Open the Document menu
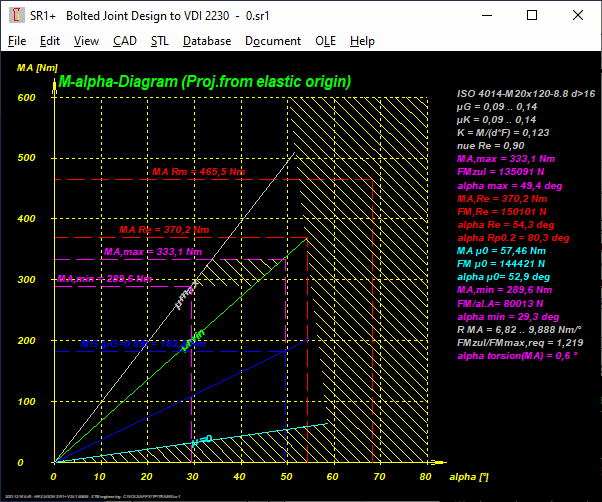This screenshot has width=602, height=502. click(x=273, y=41)
